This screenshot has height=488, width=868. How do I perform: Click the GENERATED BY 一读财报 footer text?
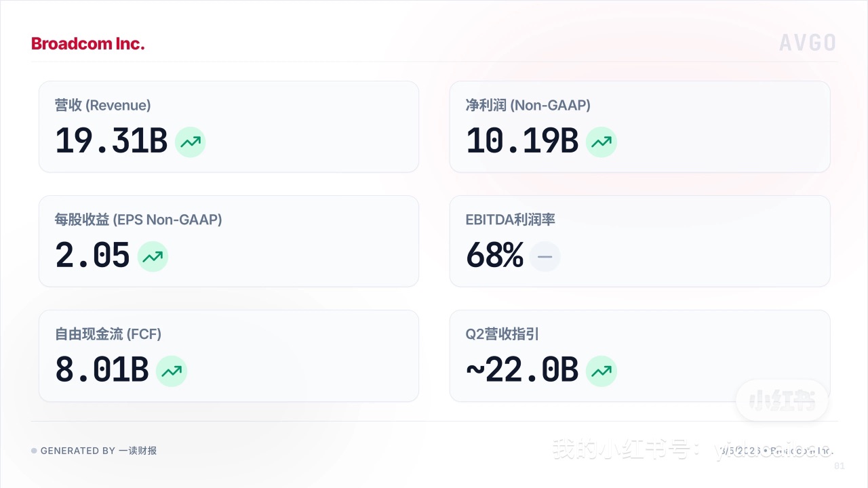pyautogui.click(x=98, y=451)
